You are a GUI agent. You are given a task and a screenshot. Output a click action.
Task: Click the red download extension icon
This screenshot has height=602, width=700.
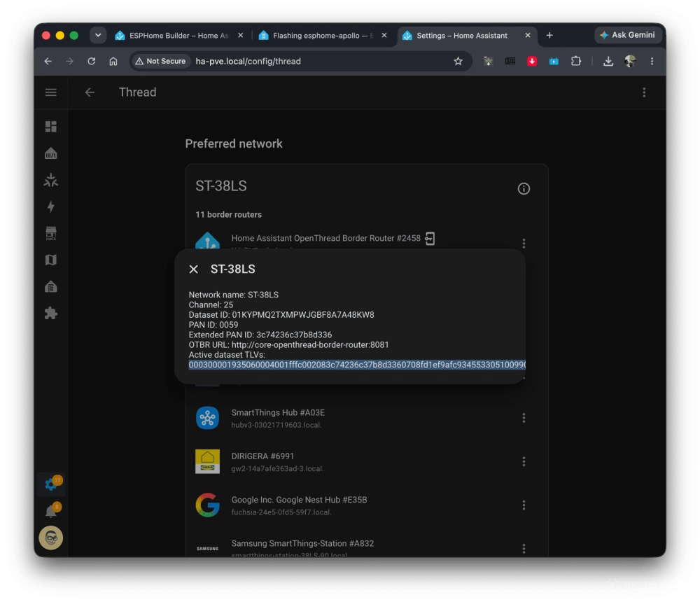click(x=532, y=61)
